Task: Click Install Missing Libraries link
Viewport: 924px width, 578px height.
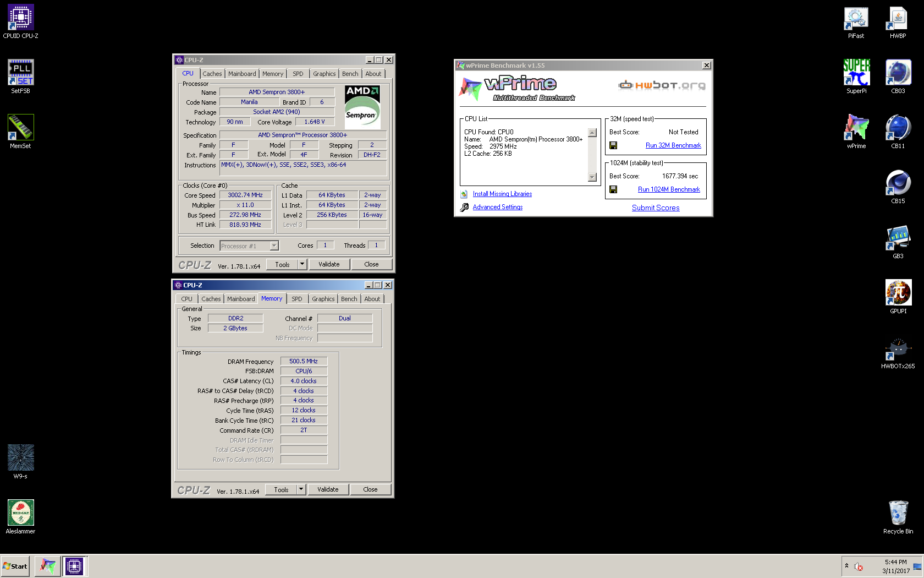Action: (x=502, y=194)
